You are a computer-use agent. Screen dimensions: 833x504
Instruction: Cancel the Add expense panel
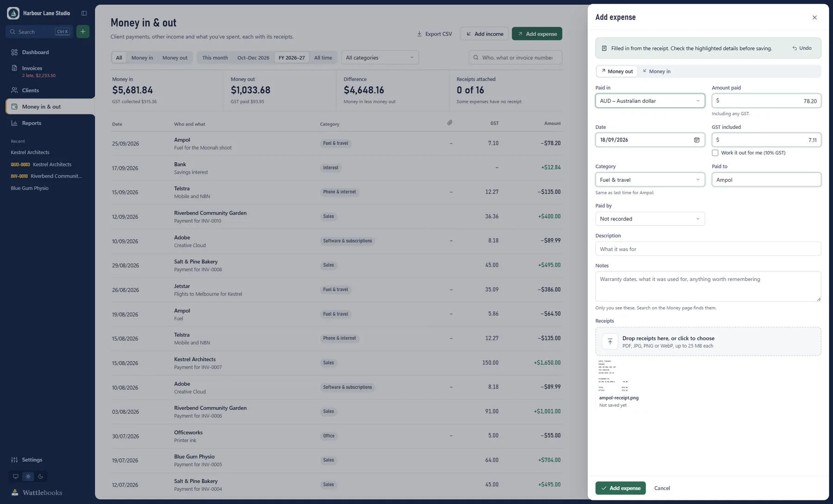662,488
